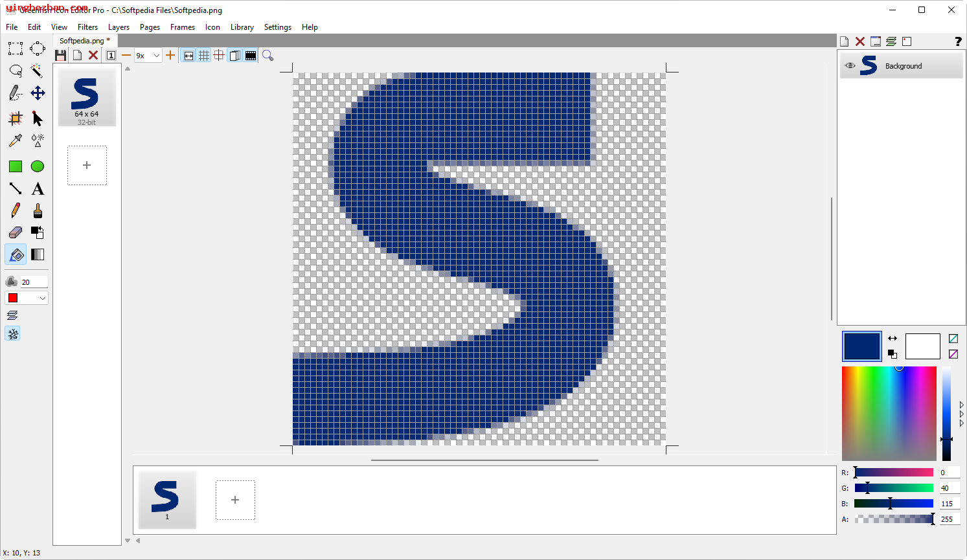The image size is (967, 560).
Task: Reset colors to black and white
Action: click(893, 354)
